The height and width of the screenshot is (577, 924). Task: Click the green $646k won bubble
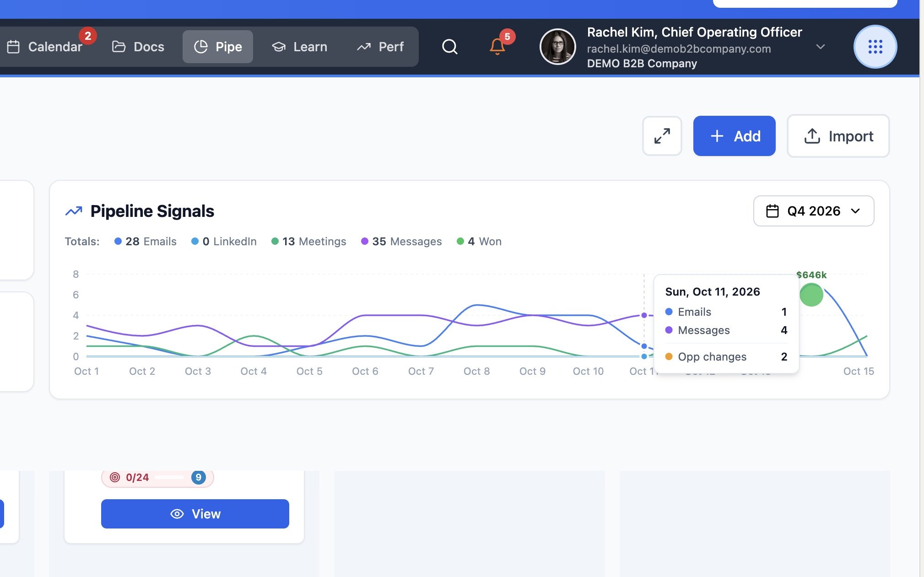pyautogui.click(x=811, y=295)
